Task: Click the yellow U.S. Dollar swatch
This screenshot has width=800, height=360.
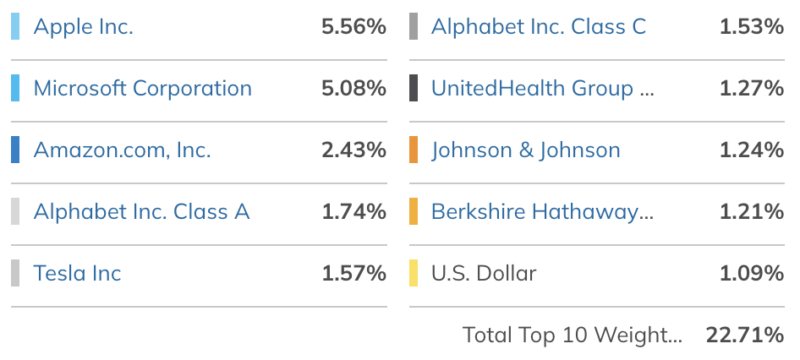Action: (413, 273)
